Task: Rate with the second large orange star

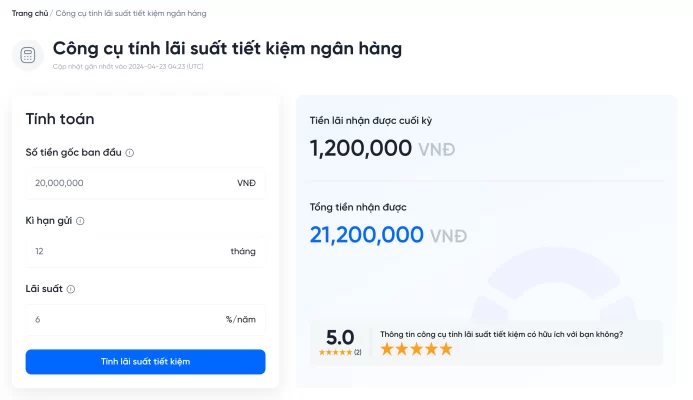Action: click(x=402, y=349)
